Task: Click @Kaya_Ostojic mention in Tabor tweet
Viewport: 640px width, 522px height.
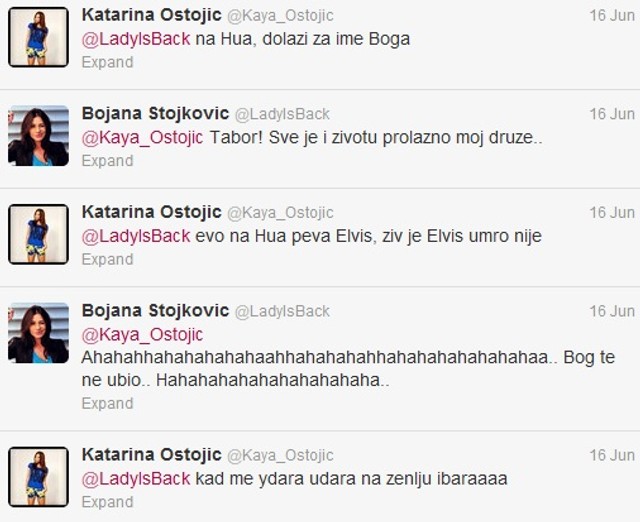Action: 142,138
